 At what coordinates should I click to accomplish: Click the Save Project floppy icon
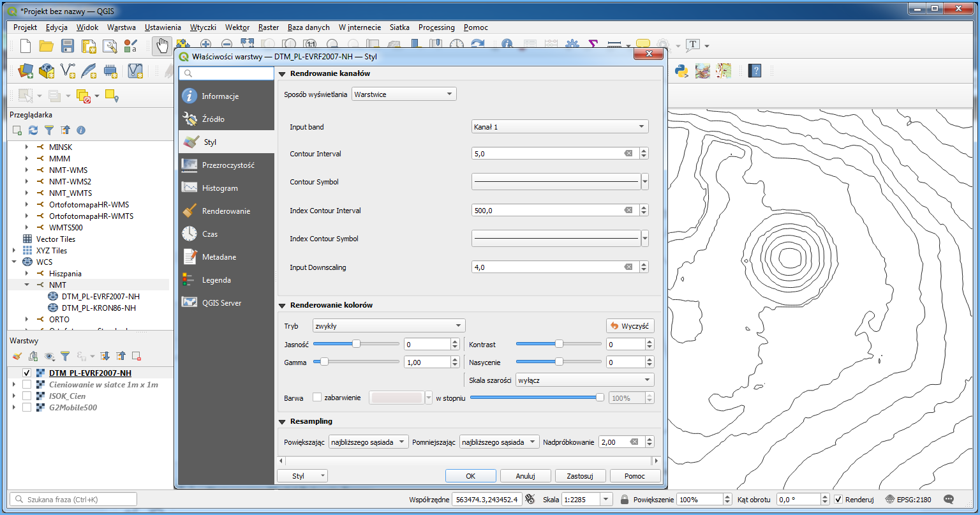coord(67,46)
